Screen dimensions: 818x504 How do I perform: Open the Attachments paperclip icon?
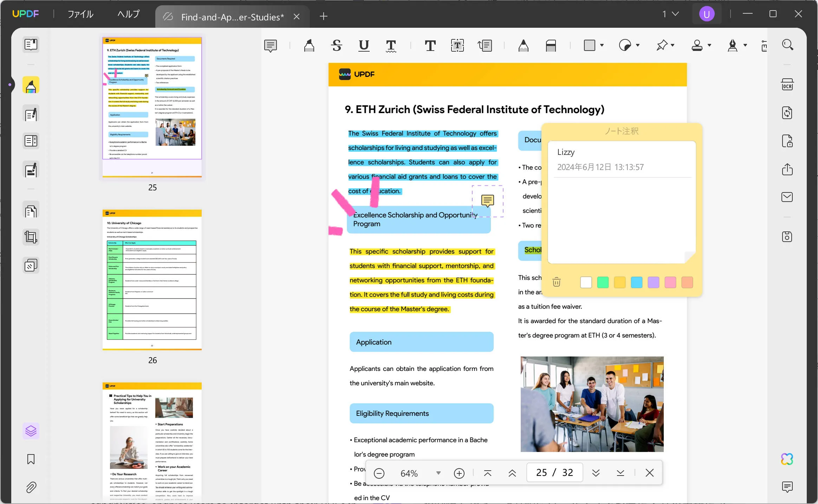[31, 487]
